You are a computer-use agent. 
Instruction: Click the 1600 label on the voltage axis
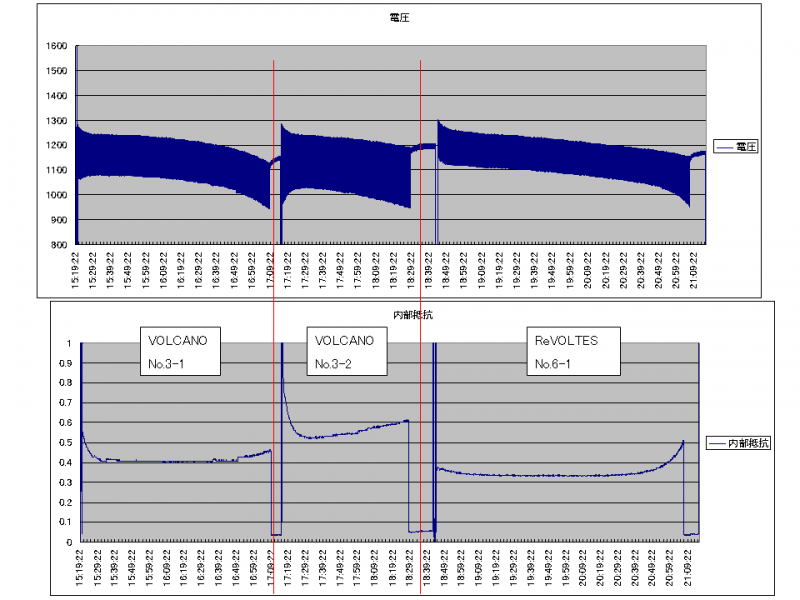[56, 47]
